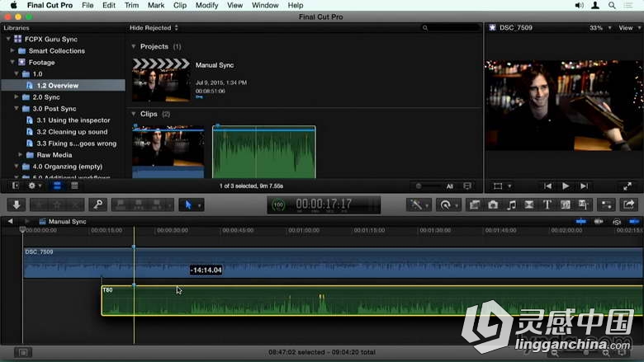644x362 pixels.
Task: Show the Inspector sliders icon
Action: click(x=607, y=205)
